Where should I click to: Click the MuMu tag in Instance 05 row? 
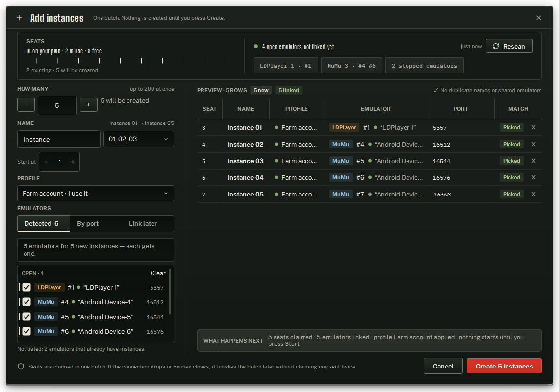(x=340, y=194)
